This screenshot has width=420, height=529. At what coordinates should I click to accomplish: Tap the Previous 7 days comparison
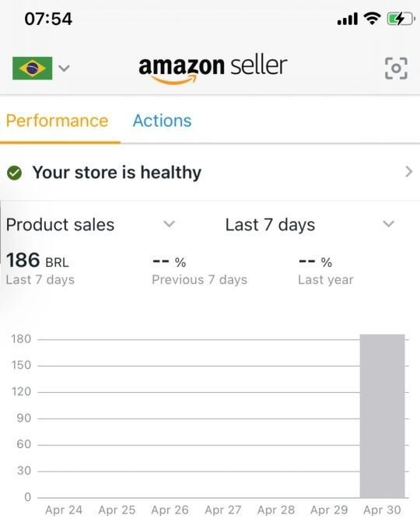coord(199,271)
